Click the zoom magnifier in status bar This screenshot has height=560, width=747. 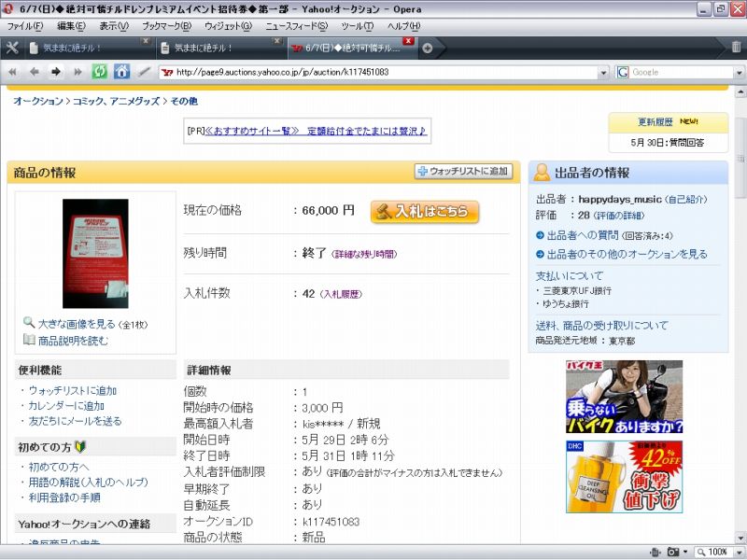pyautogui.click(x=701, y=552)
